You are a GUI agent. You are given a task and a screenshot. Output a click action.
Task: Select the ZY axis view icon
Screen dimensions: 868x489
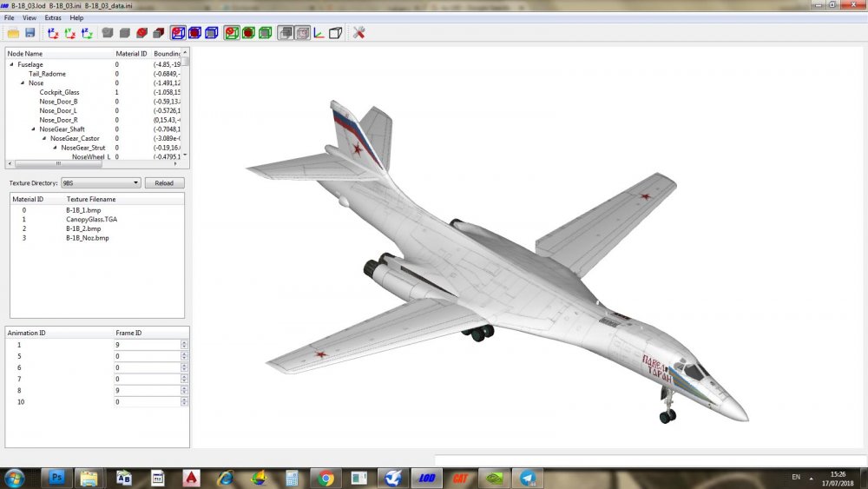pos(87,33)
